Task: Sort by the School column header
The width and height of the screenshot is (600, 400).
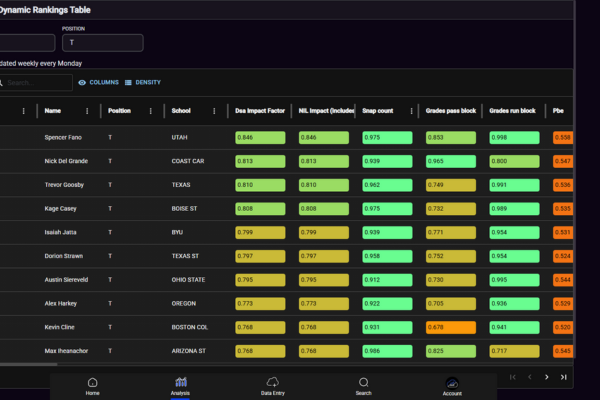Action: point(181,111)
